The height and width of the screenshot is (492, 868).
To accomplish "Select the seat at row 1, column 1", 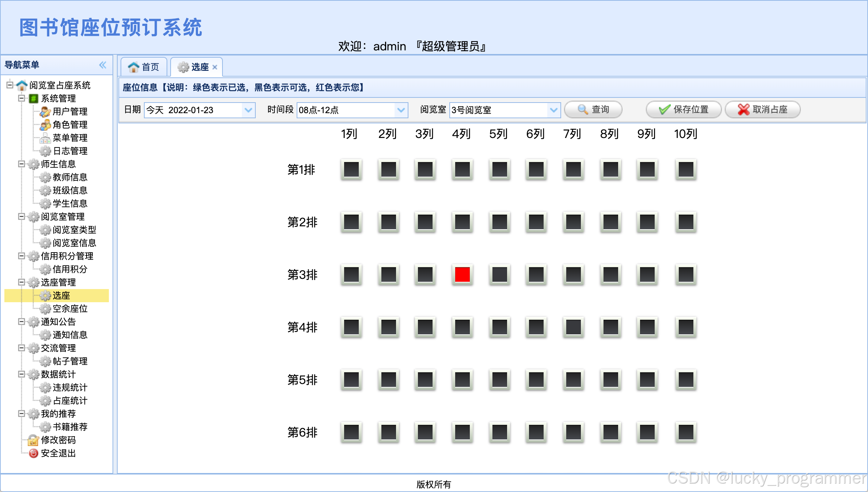I will (351, 169).
